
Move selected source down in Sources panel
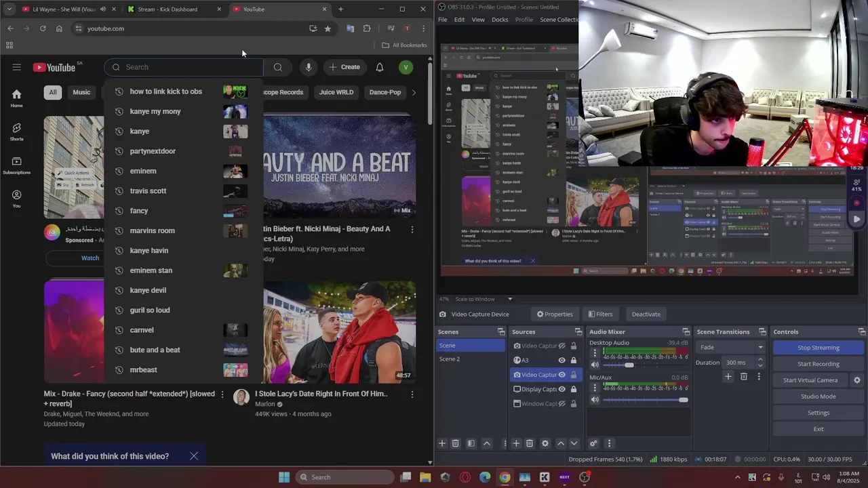(x=574, y=443)
